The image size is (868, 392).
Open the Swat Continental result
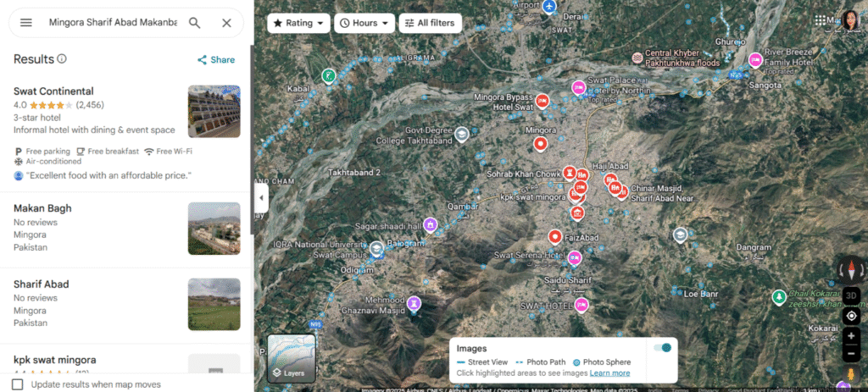[126, 133]
